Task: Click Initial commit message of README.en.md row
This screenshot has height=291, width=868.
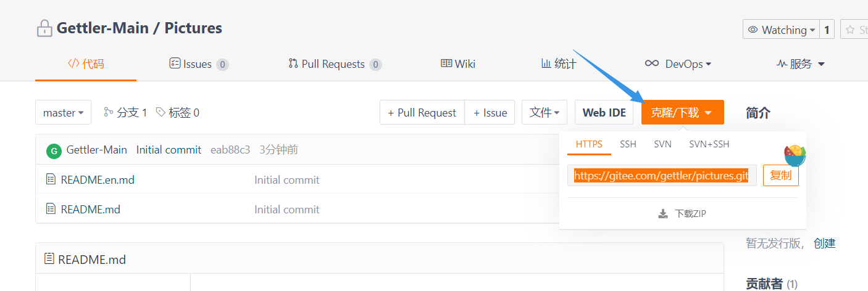Action: [x=287, y=179]
